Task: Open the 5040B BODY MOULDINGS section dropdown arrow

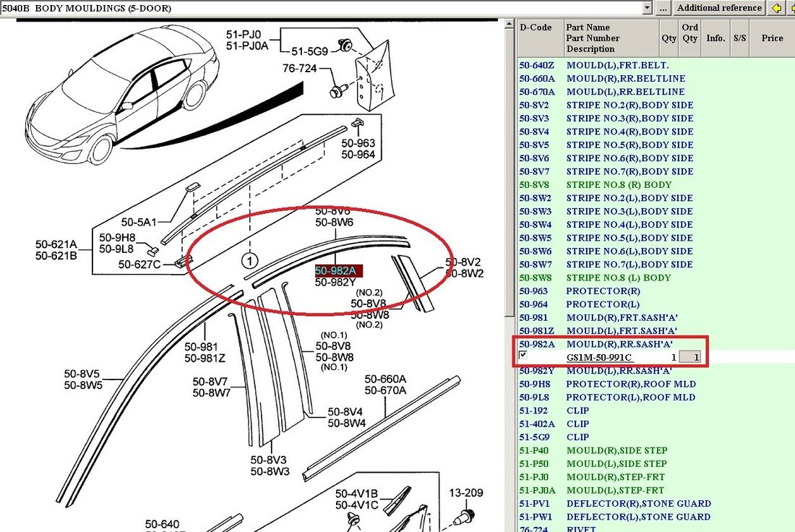Action: click(647, 8)
